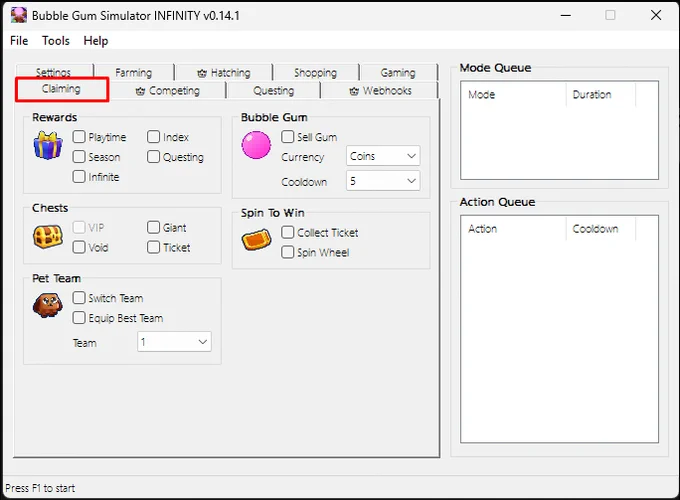Go to the Shopping tab
The height and width of the screenshot is (500, 680).
click(x=316, y=72)
